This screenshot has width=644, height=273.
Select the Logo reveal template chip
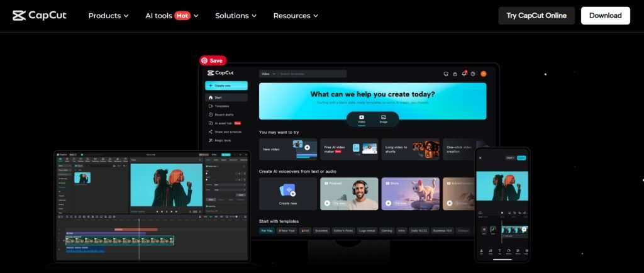[367, 231]
